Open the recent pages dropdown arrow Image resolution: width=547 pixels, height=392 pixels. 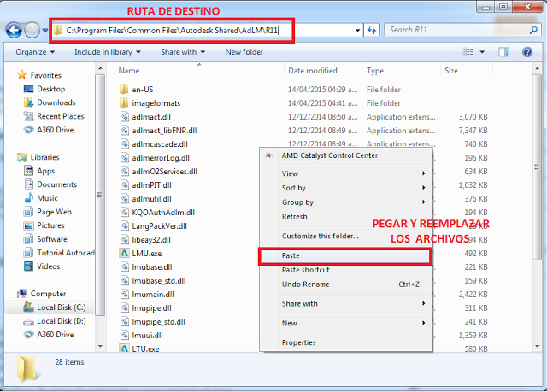coord(45,31)
